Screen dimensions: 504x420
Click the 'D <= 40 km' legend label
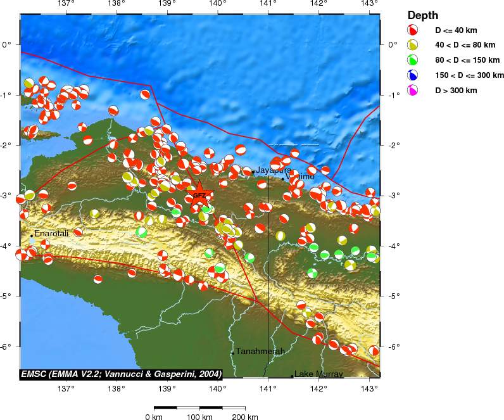click(457, 30)
